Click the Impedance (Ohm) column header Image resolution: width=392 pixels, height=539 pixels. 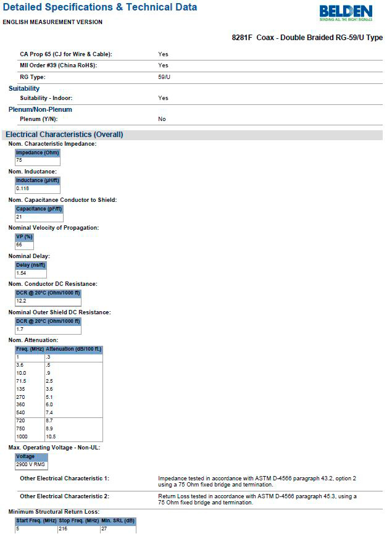[37, 153]
